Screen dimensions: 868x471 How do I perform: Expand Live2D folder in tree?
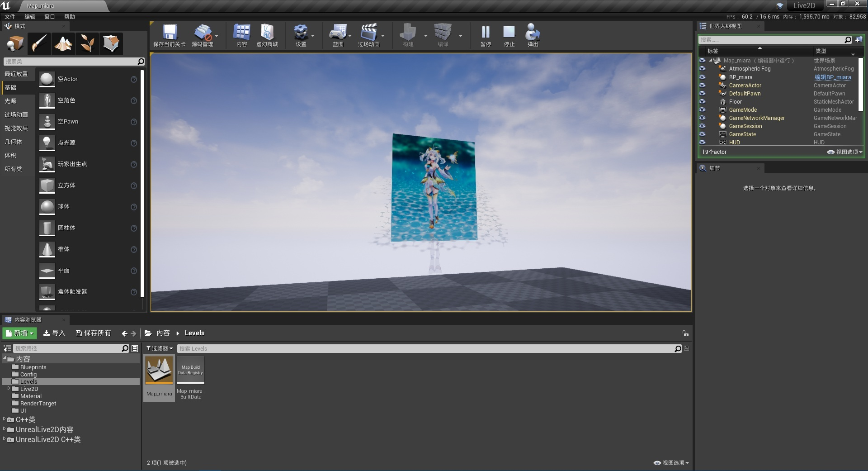coord(9,388)
